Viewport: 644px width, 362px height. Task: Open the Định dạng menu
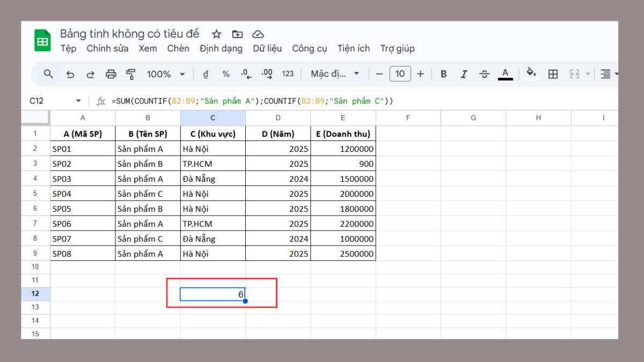pos(221,48)
